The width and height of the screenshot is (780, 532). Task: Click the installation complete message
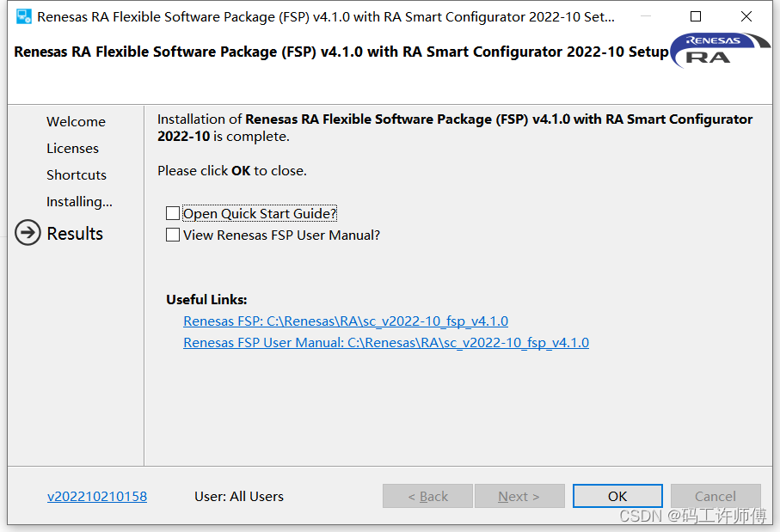tap(455, 127)
